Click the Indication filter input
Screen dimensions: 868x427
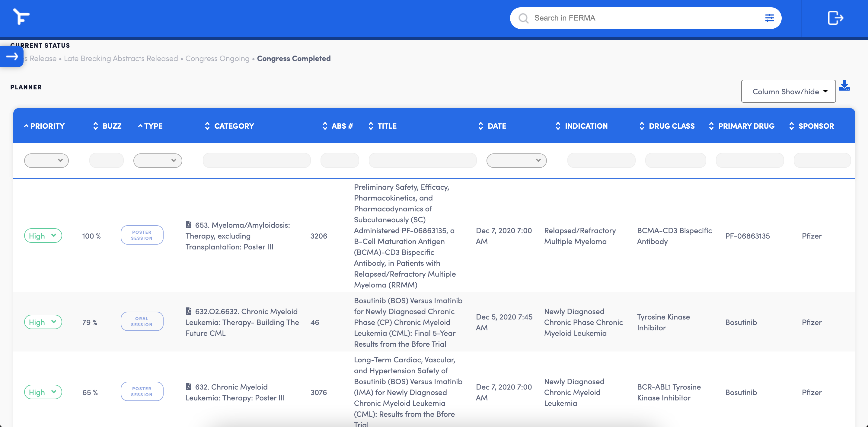(x=602, y=160)
